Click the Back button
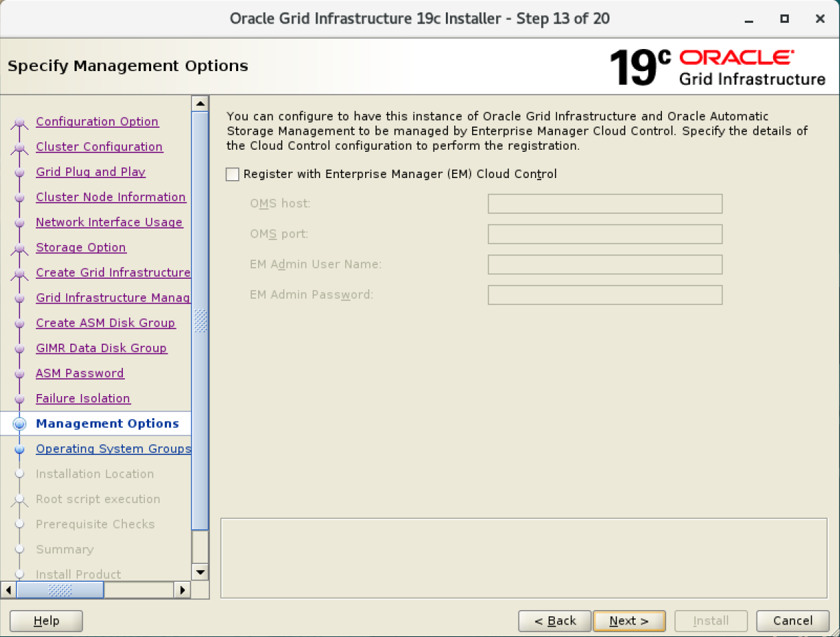The image size is (840, 637). coord(555,621)
